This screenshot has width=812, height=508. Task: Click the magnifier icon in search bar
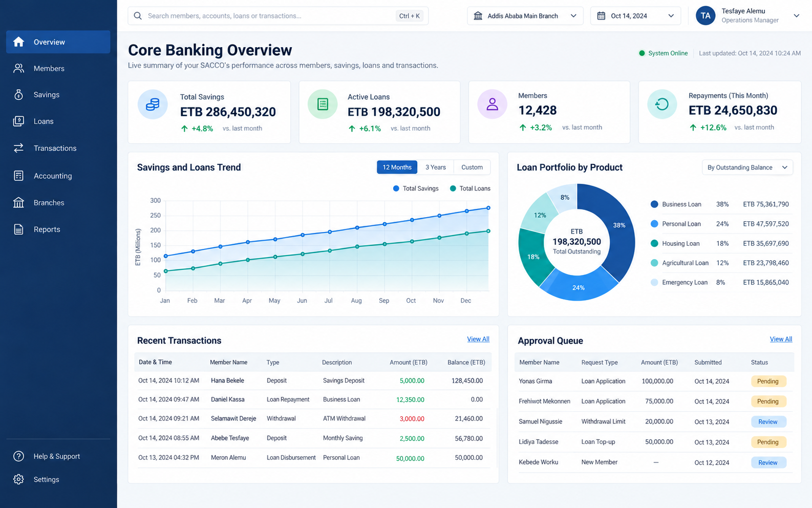tap(138, 16)
